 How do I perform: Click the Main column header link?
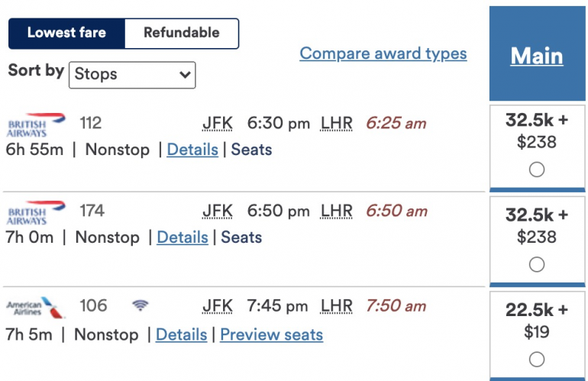(x=537, y=56)
